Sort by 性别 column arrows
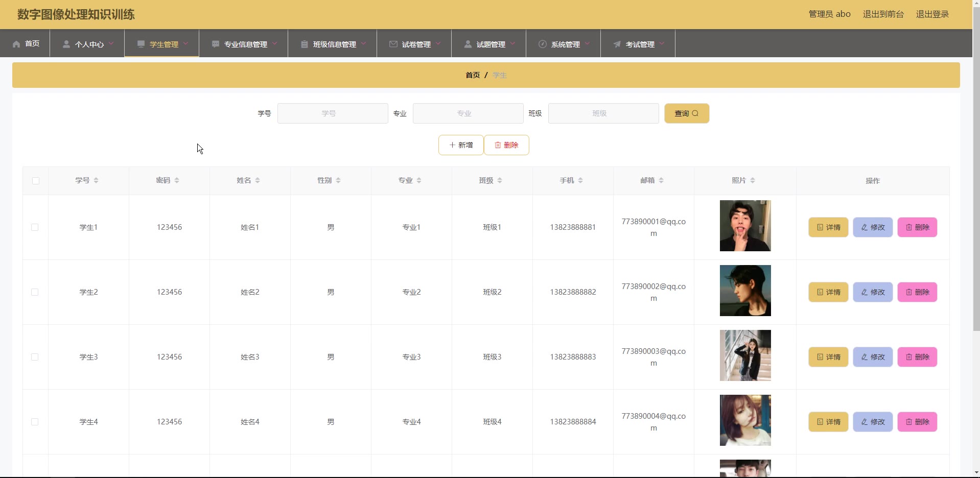The image size is (980, 478). click(338, 180)
